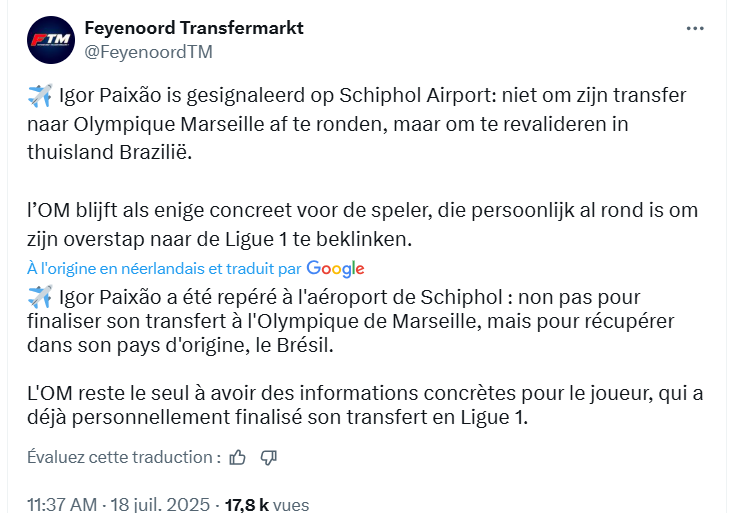Open the @FeyenoordTM handle link
731x513 pixels.
(x=148, y=51)
